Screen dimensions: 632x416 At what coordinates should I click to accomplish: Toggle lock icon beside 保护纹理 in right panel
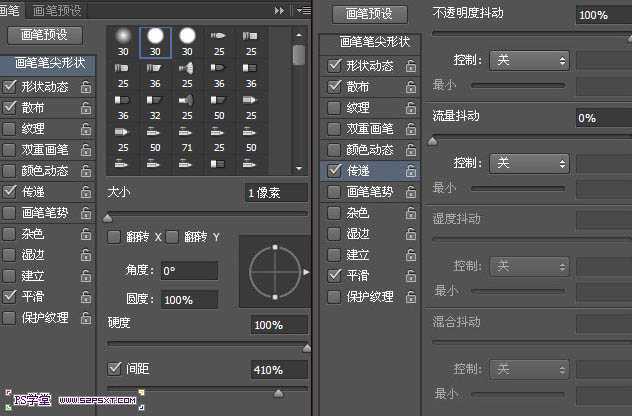[x=411, y=297]
